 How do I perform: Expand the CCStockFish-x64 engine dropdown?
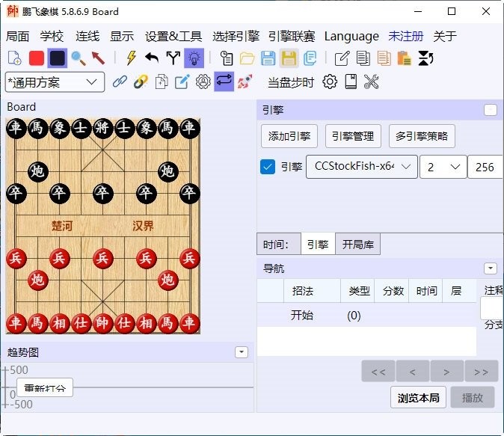point(361,167)
